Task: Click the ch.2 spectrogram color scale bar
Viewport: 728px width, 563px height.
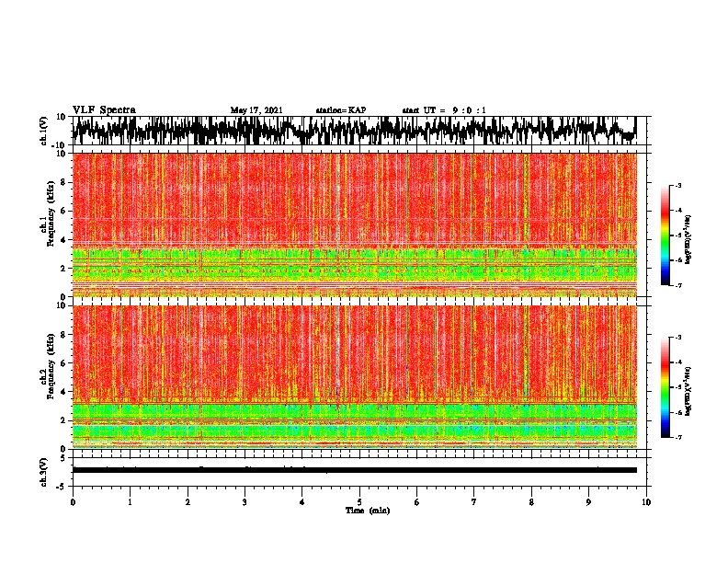Action: tap(665, 387)
